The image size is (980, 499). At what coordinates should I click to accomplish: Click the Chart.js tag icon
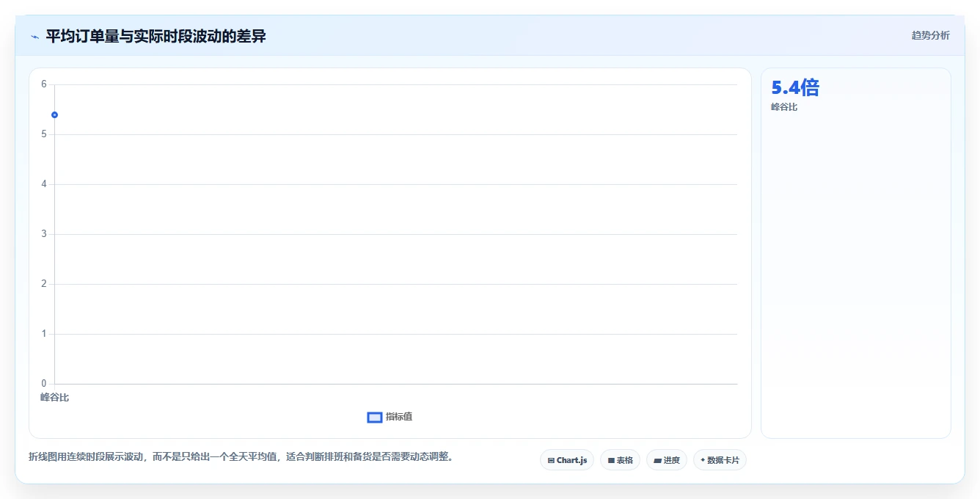[x=551, y=461]
